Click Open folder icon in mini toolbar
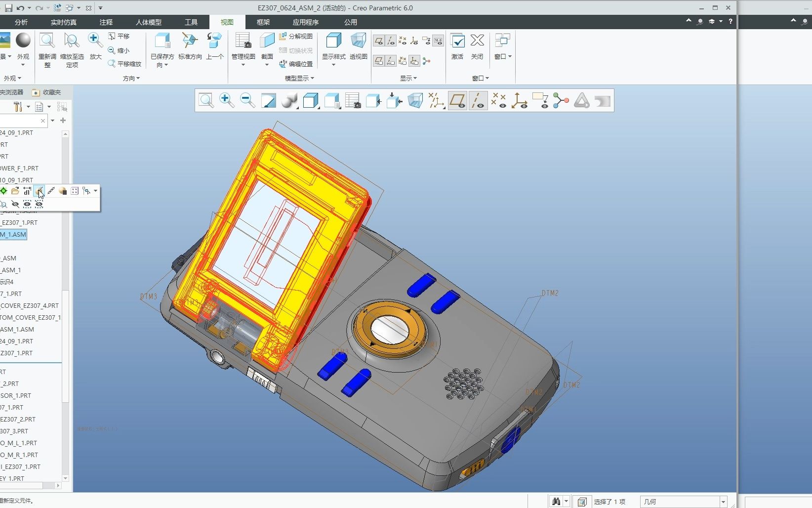The image size is (812, 508). pyautogui.click(x=15, y=191)
